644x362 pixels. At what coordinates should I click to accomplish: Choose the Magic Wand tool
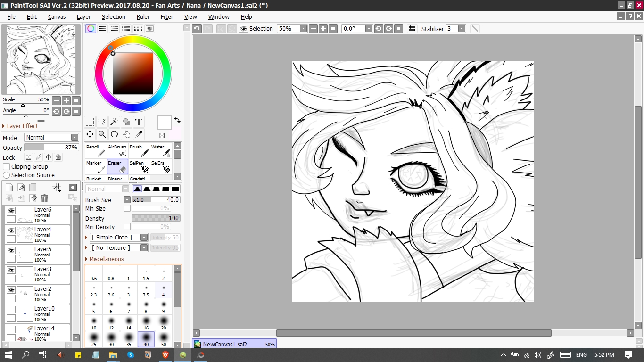click(114, 122)
